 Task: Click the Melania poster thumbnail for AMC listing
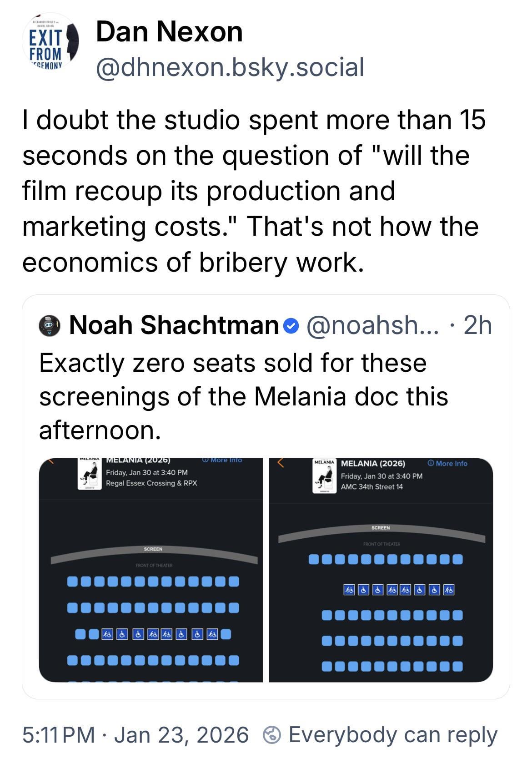click(x=324, y=476)
